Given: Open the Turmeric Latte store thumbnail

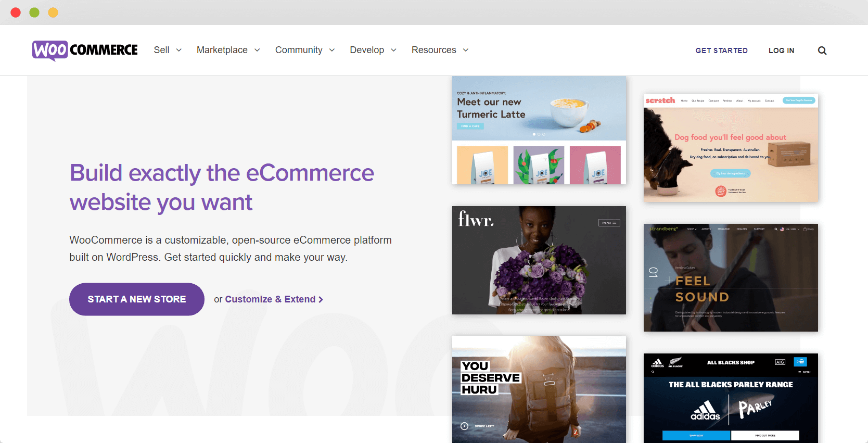Looking at the screenshot, I should coord(539,130).
